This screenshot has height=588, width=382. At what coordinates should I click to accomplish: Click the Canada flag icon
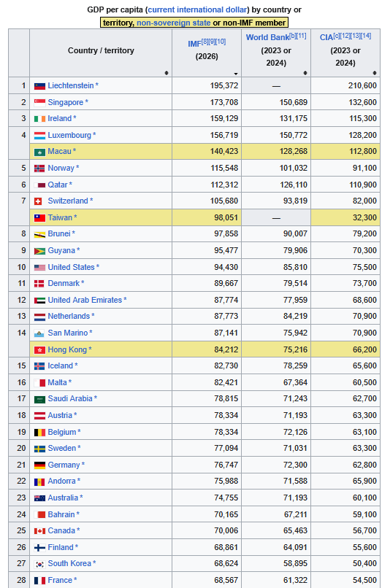pyautogui.click(x=39, y=531)
